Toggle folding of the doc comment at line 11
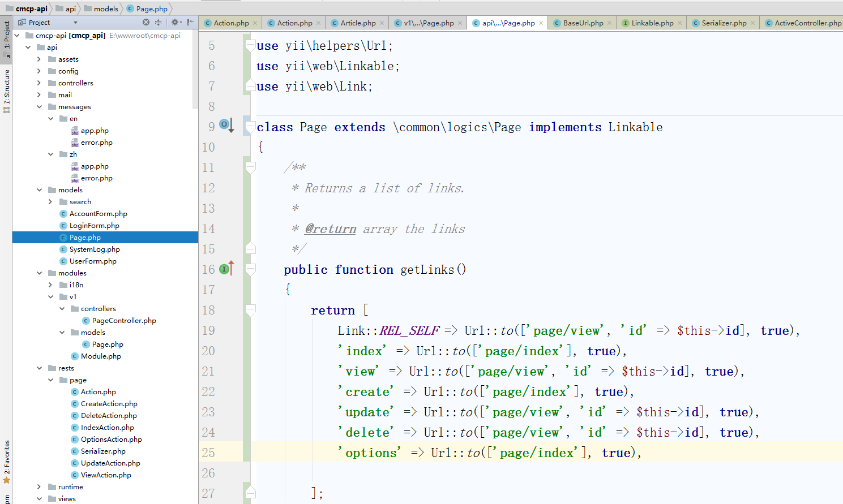 pos(250,167)
